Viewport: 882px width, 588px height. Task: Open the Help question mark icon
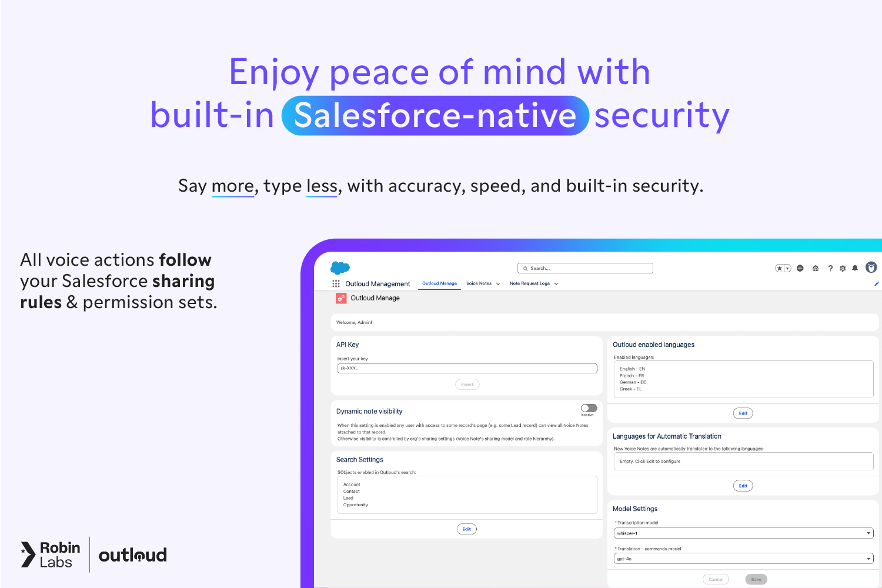coord(830,268)
